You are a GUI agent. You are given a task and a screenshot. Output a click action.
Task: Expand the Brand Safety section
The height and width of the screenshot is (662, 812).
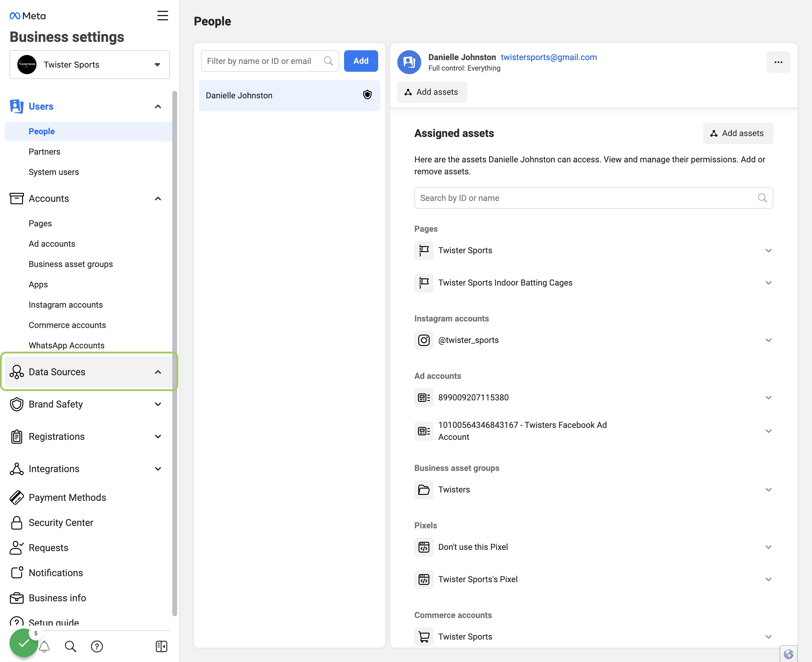[158, 404]
